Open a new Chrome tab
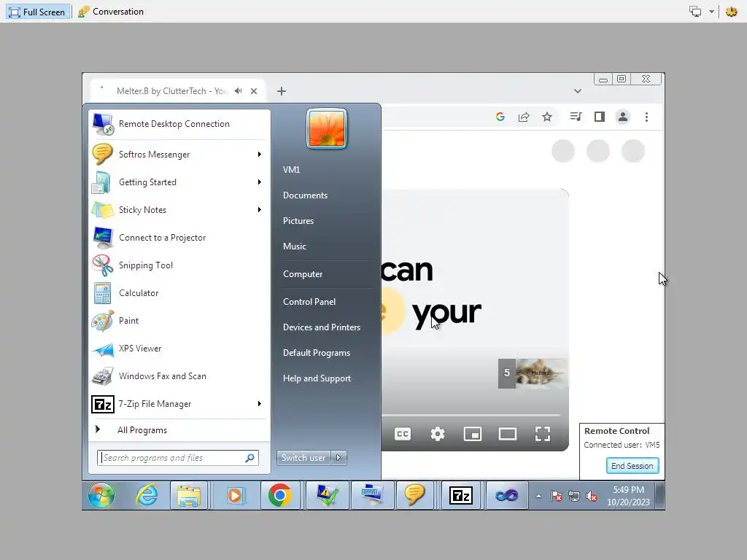747x560 pixels. coord(282,91)
